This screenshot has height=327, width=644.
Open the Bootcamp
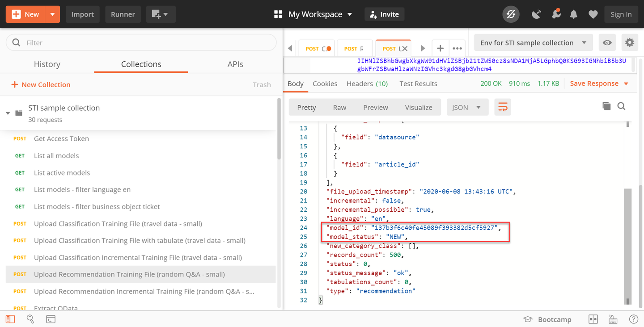click(x=547, y=319)
